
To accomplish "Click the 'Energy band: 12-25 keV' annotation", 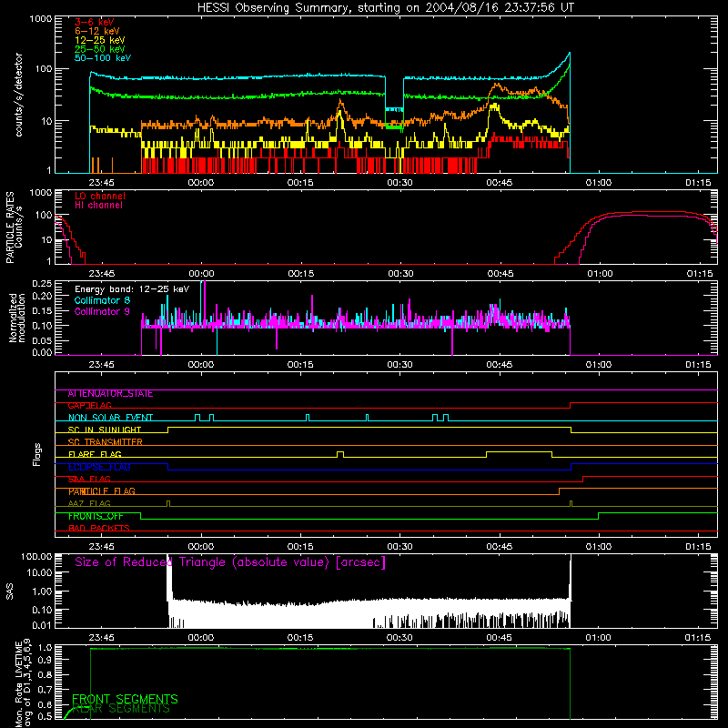I will 132,289.
